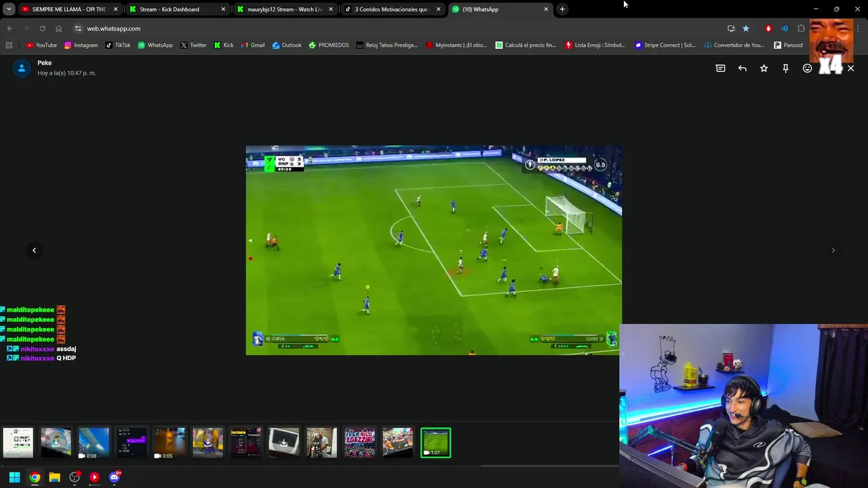Open the tab search dropdown arrow
Screen dimensions: 868x488
pos(9,9)
